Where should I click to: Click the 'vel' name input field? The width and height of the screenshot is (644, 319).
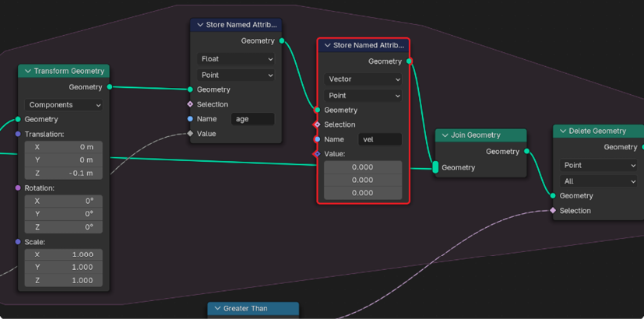379,139
